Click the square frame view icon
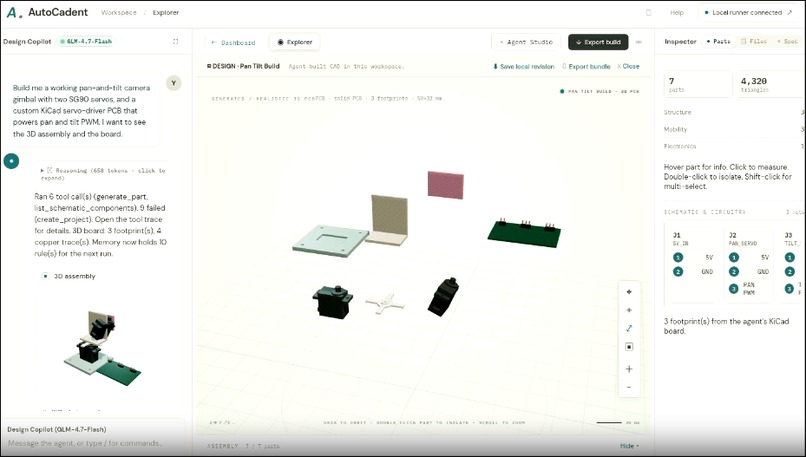This screenshot has height=457, width=806. tap(629, 347)
